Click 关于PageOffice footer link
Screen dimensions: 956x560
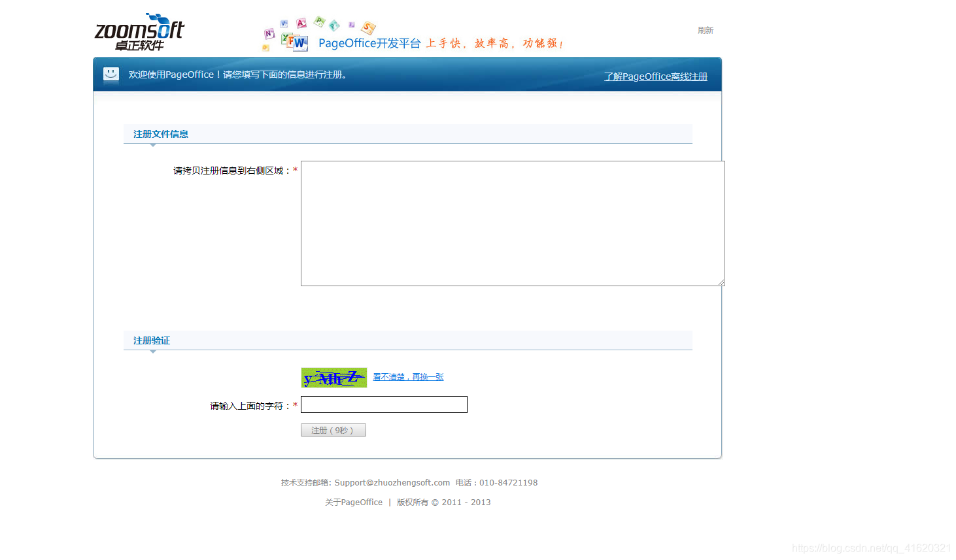354,502
